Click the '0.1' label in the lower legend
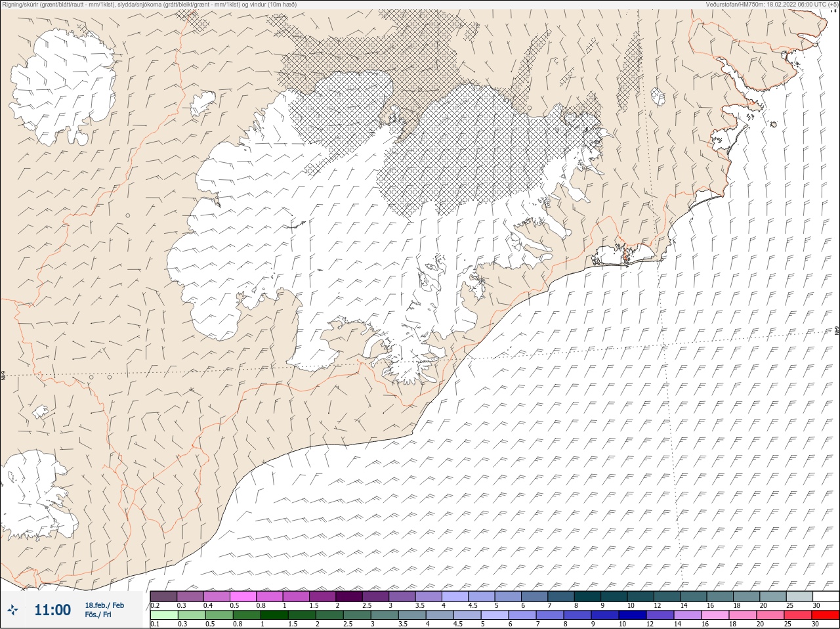 (155, 624)
